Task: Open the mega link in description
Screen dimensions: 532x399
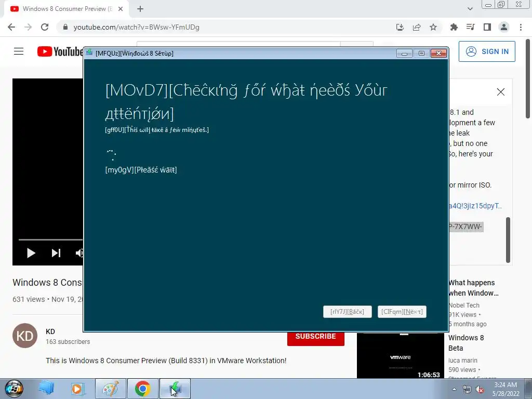Action: 475,206
